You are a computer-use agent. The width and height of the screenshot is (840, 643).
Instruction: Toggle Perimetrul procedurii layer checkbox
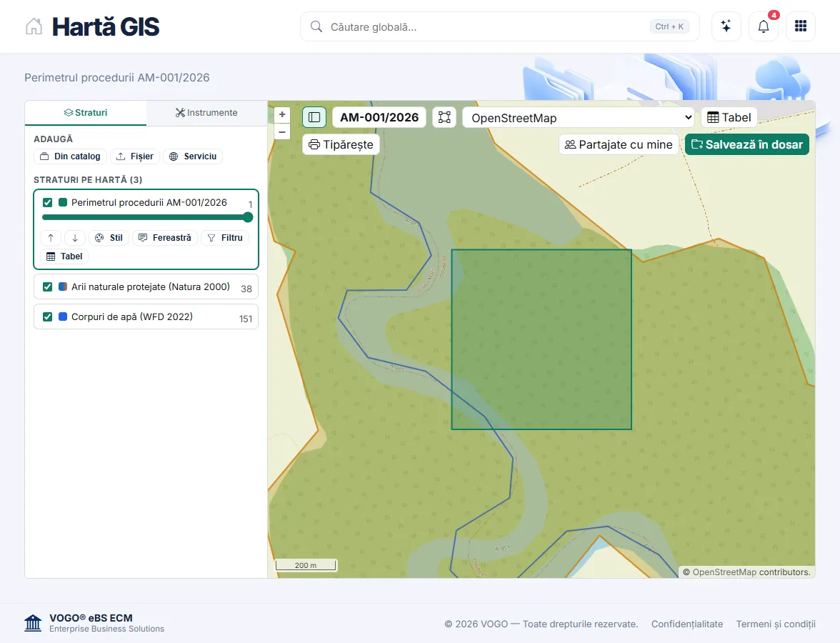[x=48, y=203]
